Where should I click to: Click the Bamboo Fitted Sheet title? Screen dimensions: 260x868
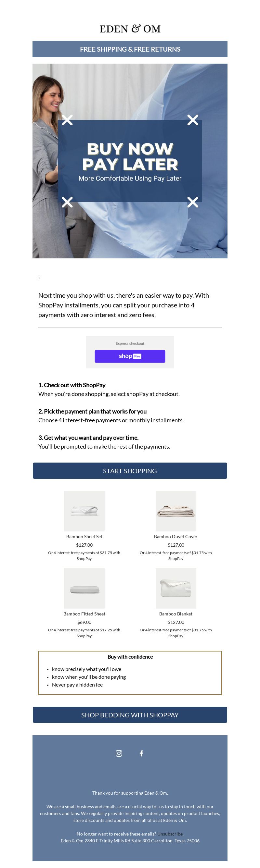pos(84,614)
